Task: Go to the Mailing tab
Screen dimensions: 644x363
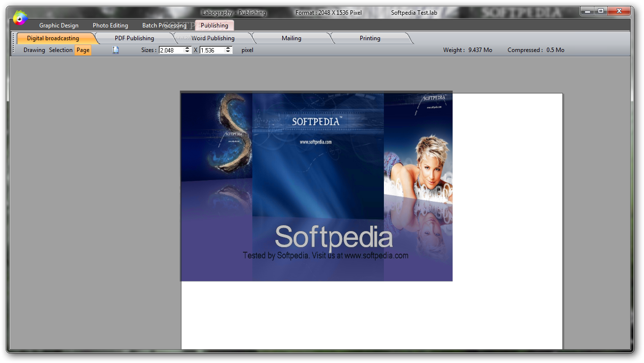Action: coord(292,38)
